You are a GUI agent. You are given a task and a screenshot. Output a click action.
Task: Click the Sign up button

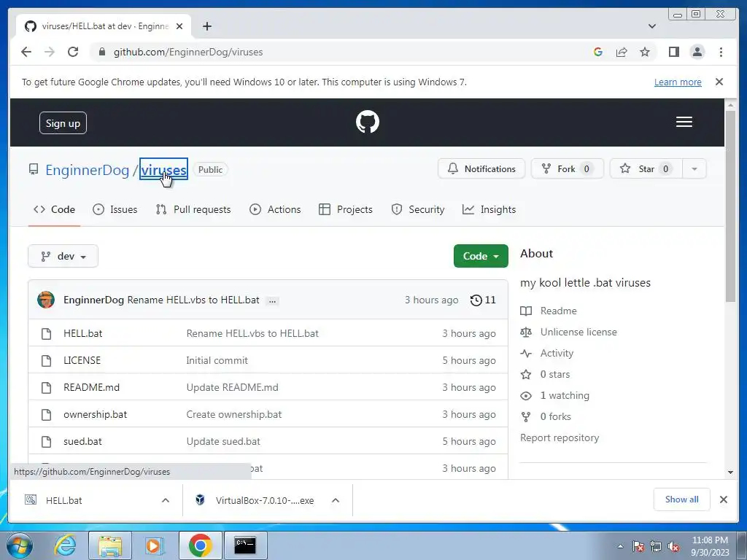tap(63, 123)
